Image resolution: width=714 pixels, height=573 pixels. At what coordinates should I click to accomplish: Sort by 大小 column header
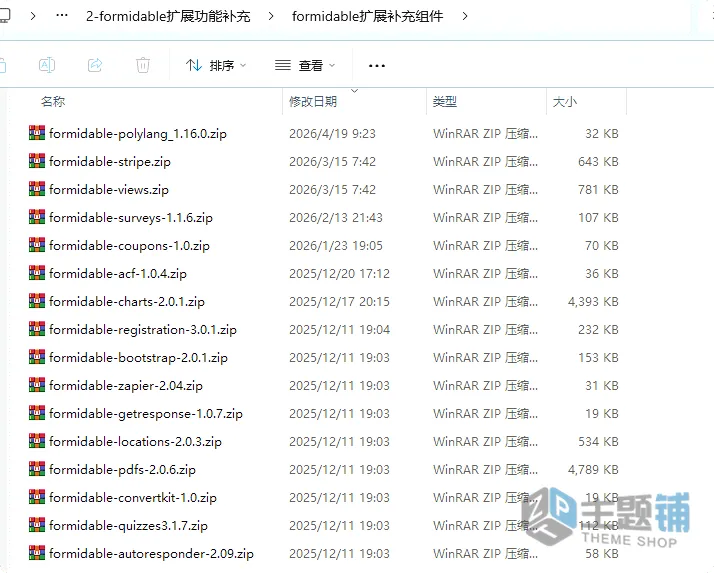pyautogui.click(x=565, y=101)
